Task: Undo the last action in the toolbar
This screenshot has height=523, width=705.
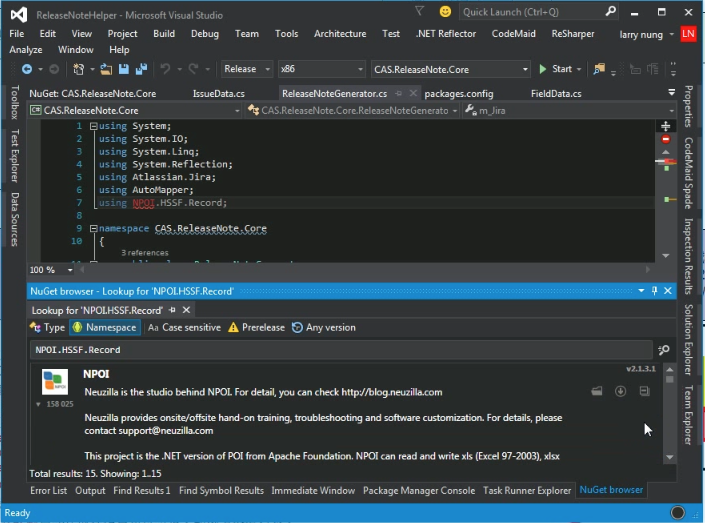Action: pyautogui.click(x=165, y=69)
